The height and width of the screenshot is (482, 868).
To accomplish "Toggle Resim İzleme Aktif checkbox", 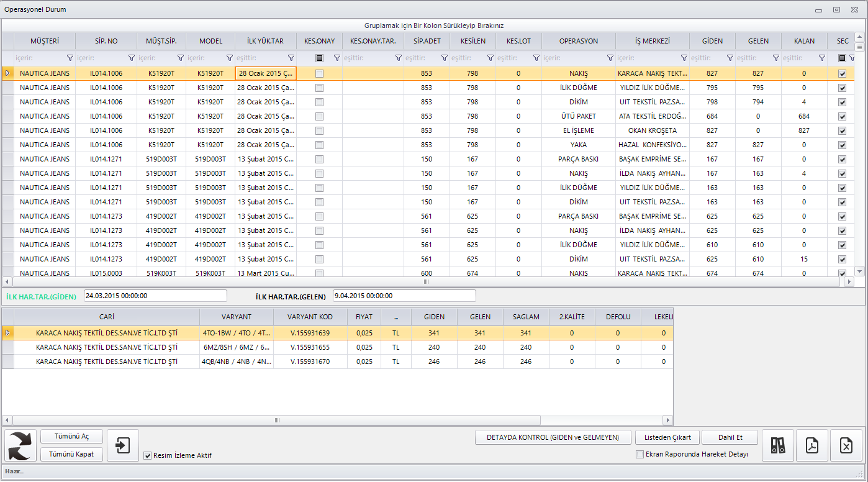I will click(148, 455).
